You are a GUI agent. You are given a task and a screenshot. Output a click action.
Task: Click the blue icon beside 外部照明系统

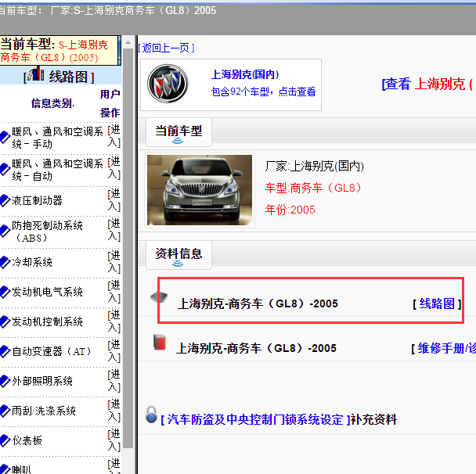click(5, 381)
